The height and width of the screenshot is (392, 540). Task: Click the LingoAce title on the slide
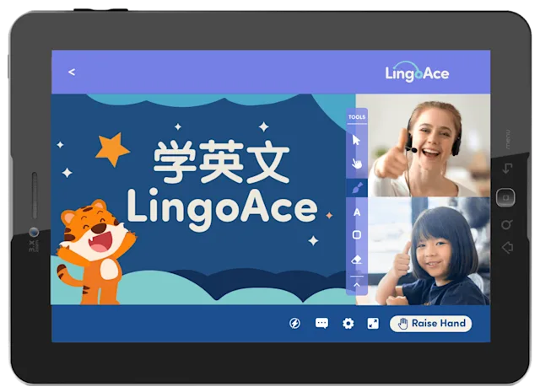point(222,210)
